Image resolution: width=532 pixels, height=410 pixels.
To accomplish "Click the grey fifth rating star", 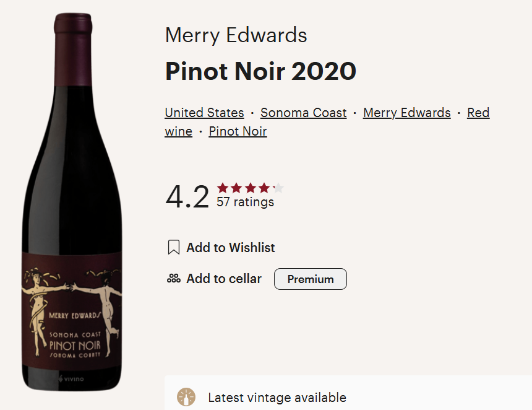I will tap(278, 188).
